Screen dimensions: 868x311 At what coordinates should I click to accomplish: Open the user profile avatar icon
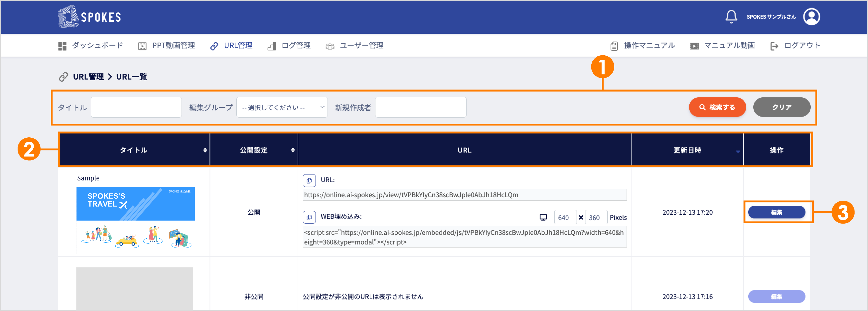[x=811, y=17]
